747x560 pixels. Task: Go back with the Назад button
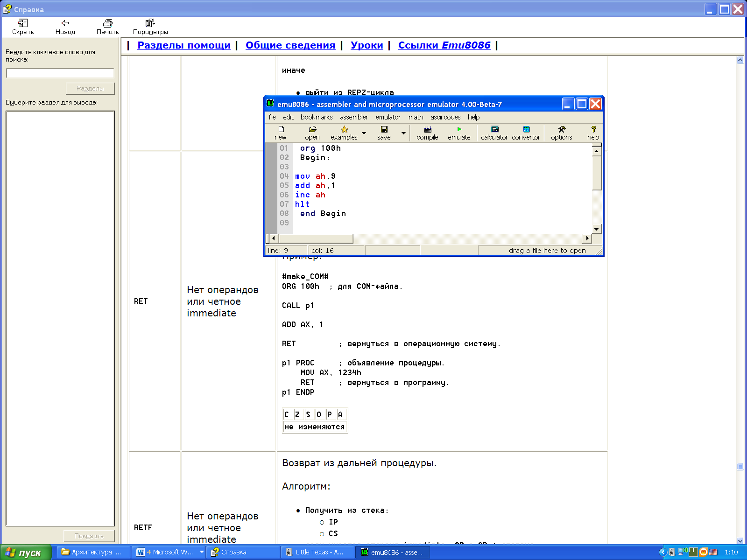(65, 27)
